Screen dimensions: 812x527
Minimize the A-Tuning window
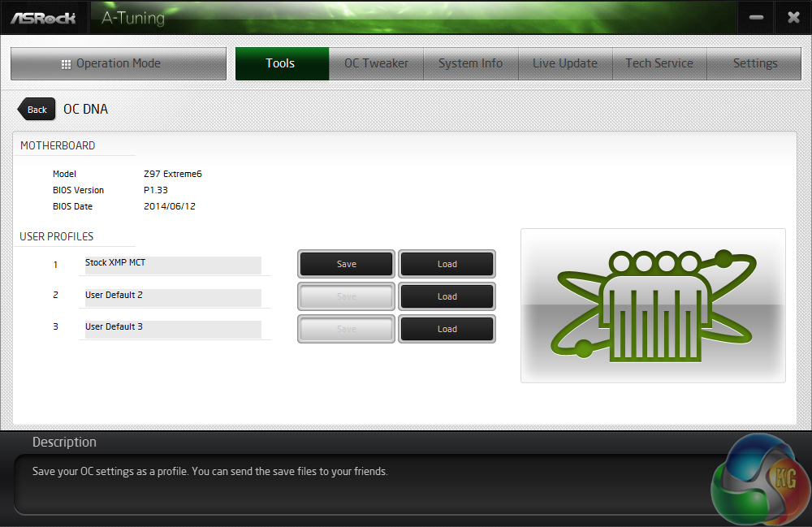(x=756, y=18)
